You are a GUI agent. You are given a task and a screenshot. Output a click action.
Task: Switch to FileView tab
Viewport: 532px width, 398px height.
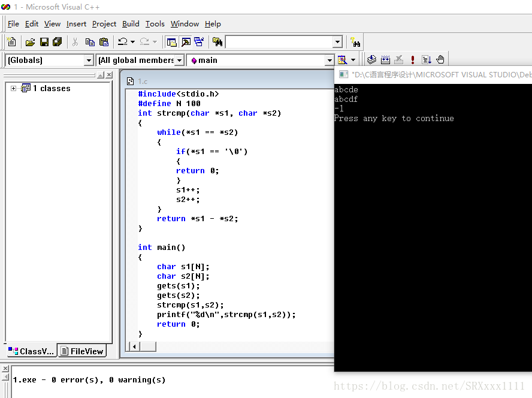coord(81,351)
